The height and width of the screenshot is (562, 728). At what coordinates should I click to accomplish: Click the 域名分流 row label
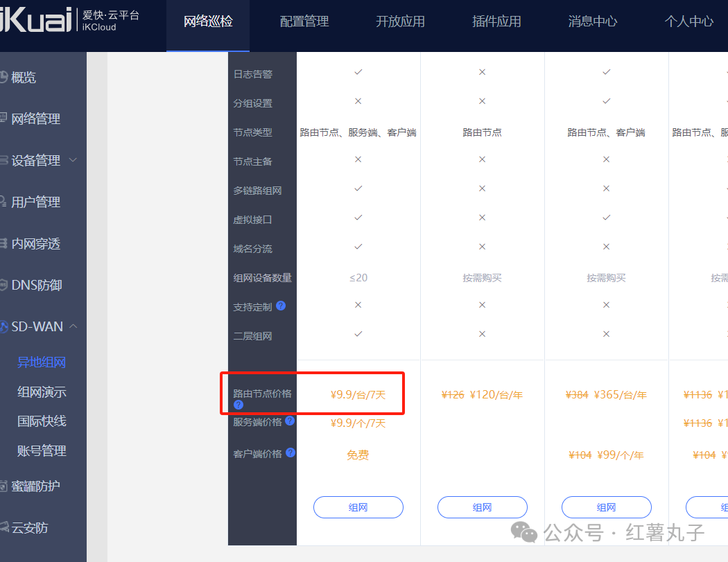pyautogui.click(x=252, y=249)
